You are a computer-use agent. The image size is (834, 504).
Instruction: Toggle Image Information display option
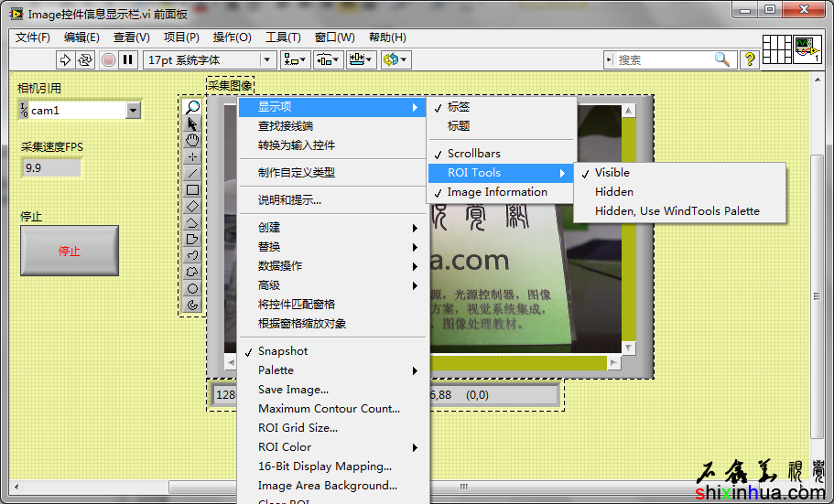(497, 192)
